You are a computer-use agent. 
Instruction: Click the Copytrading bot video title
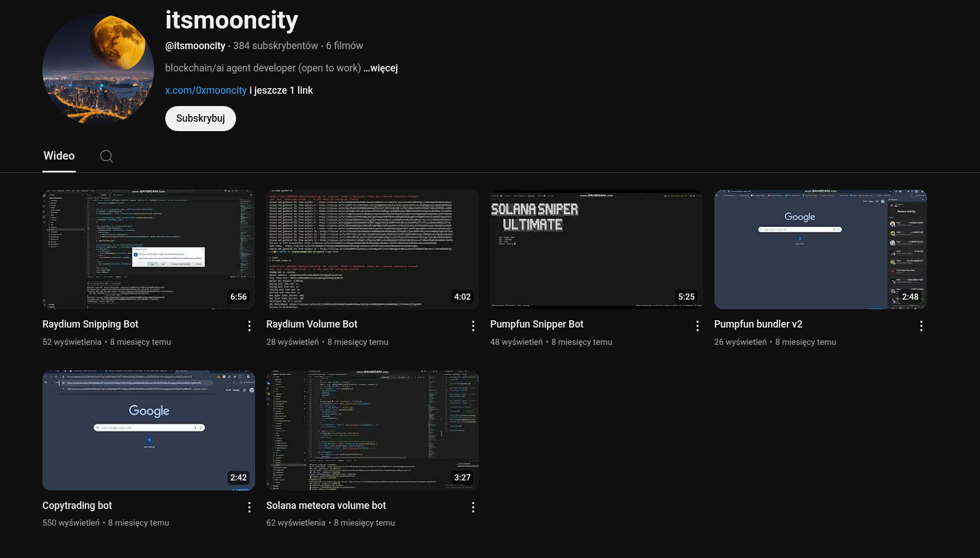click(x=77, y=506)
